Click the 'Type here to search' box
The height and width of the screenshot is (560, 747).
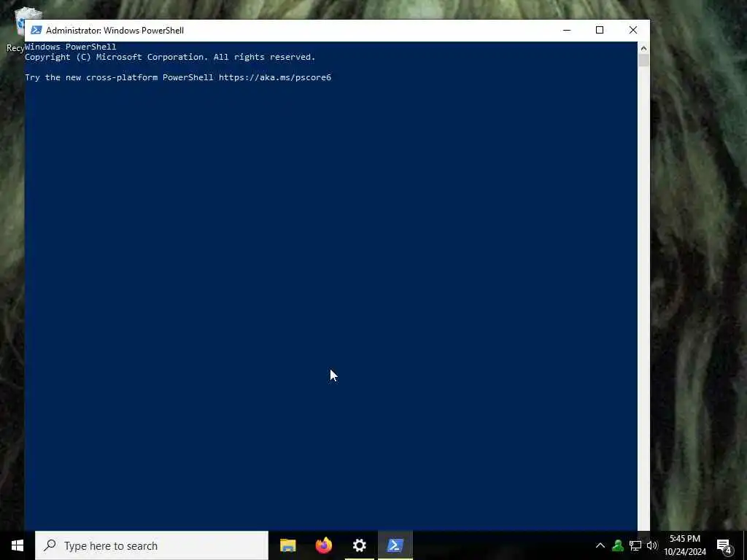(152, 545)
